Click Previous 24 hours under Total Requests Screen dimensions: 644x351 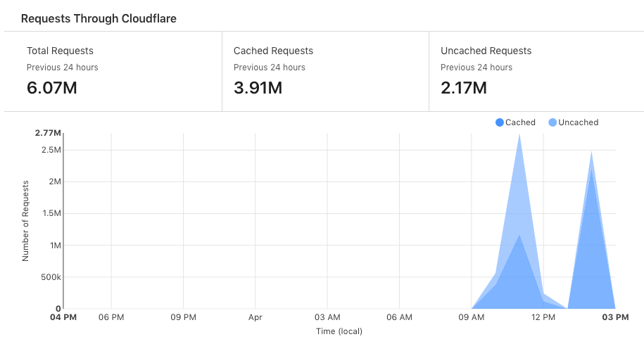[x=62, y=68]
